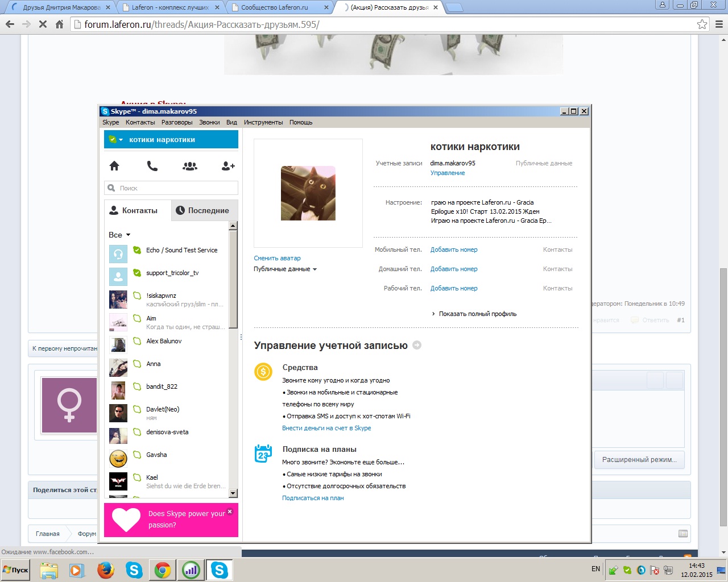
Task: Click contact list scrollbar up arrow
Action: click(x=233, y=226)
